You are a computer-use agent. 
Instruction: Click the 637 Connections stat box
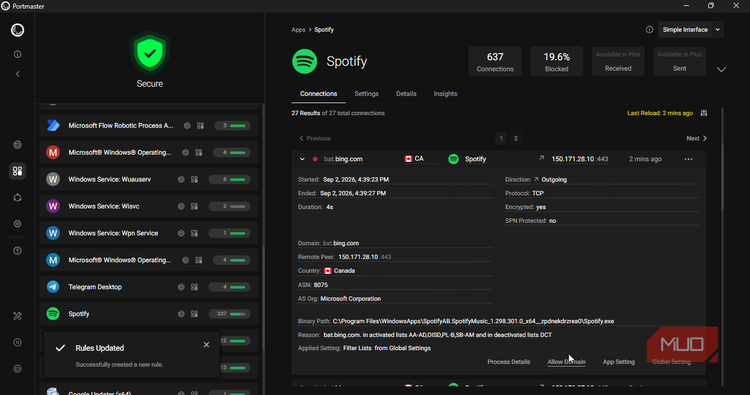click(495, 61)
